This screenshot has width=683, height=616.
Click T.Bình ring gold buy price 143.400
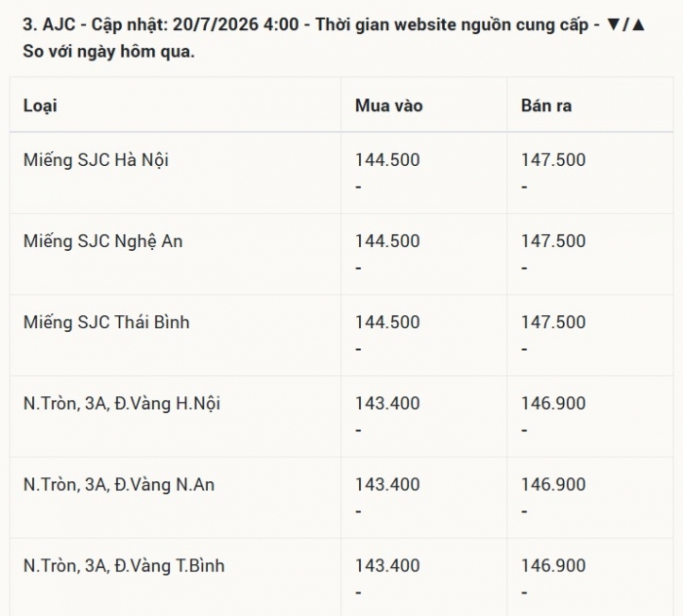(x=387, y=565)
